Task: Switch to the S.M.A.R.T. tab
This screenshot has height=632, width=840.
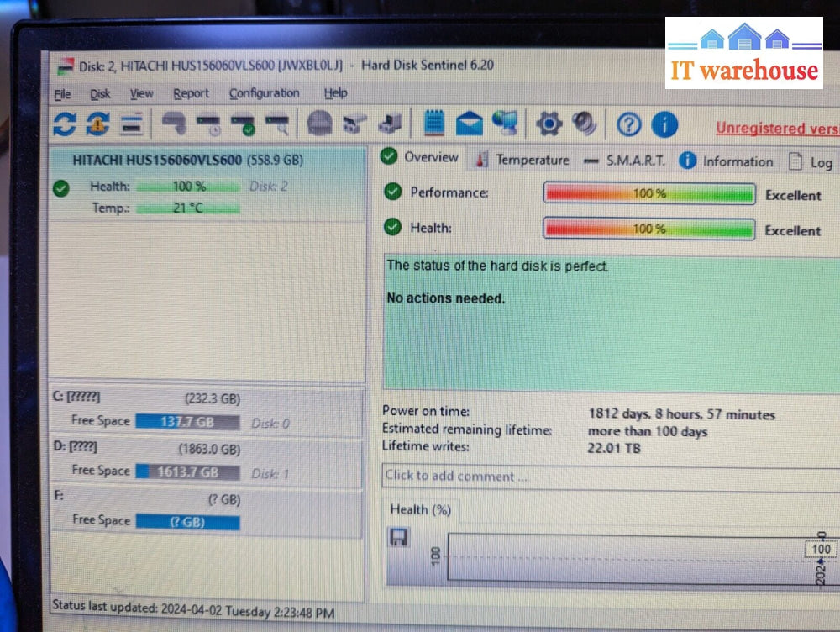Action: (626, 161)
